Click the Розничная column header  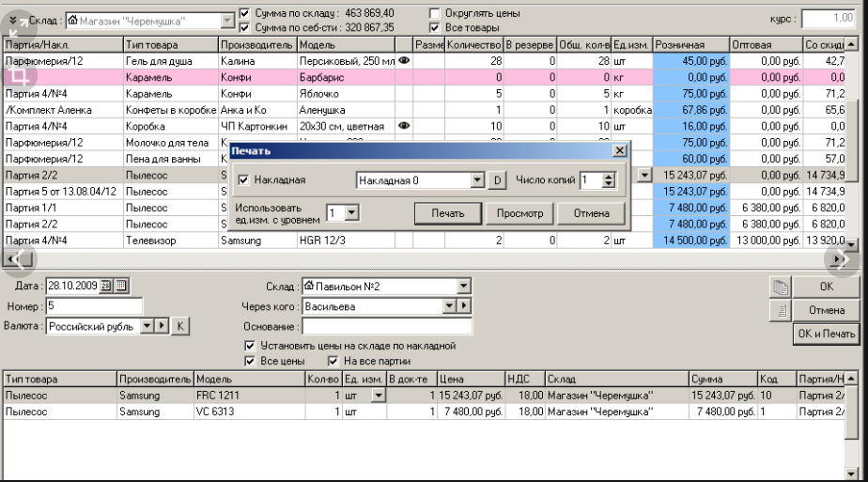(690, 45)
